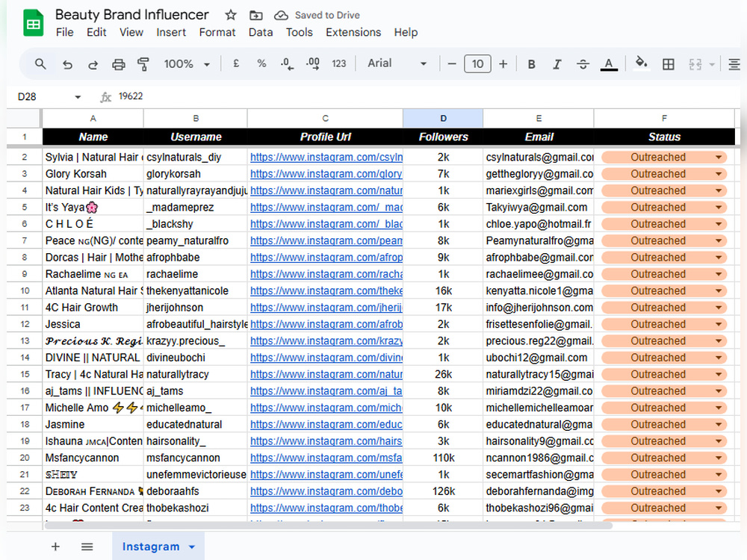
Task: Open deboraahfs Instagram profile link
Action: (326, 491)
